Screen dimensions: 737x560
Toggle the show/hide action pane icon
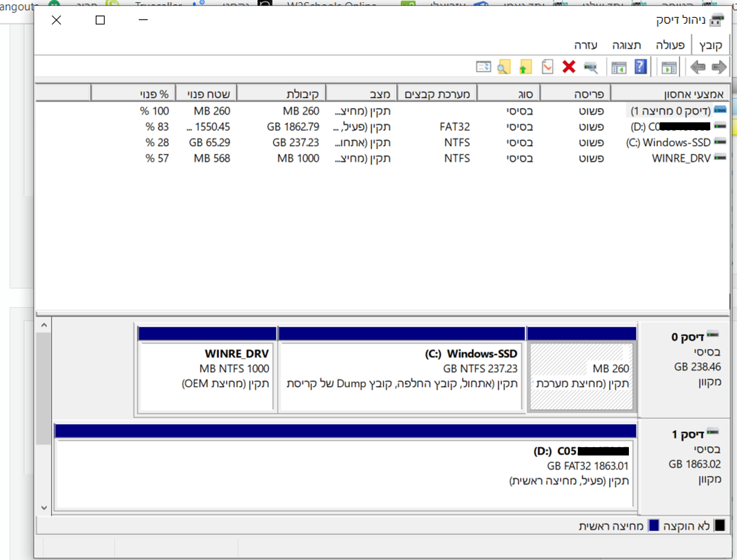(619, 67)
